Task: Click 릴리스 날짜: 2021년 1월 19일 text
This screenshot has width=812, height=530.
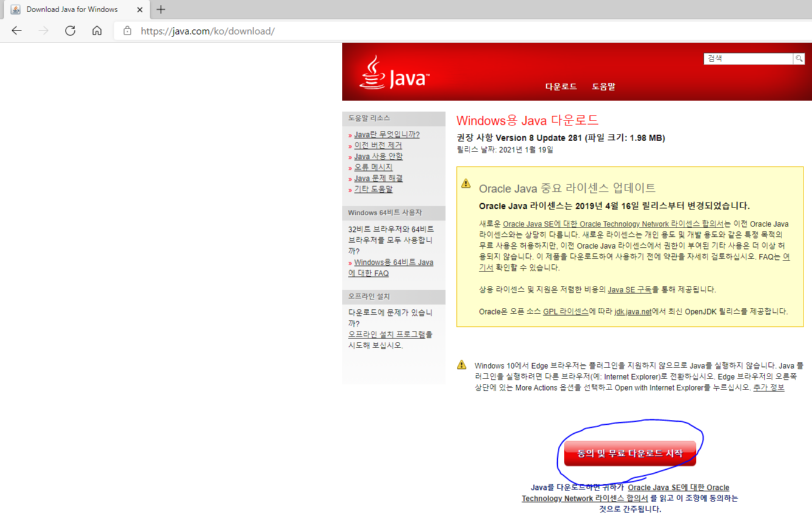Action: pyautogui.click(x=505, y=150)
